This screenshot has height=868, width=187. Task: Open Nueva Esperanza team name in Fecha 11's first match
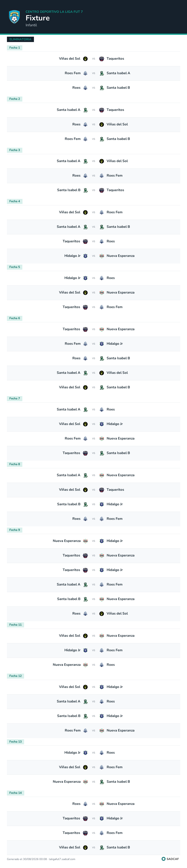(x=121, y=636)
